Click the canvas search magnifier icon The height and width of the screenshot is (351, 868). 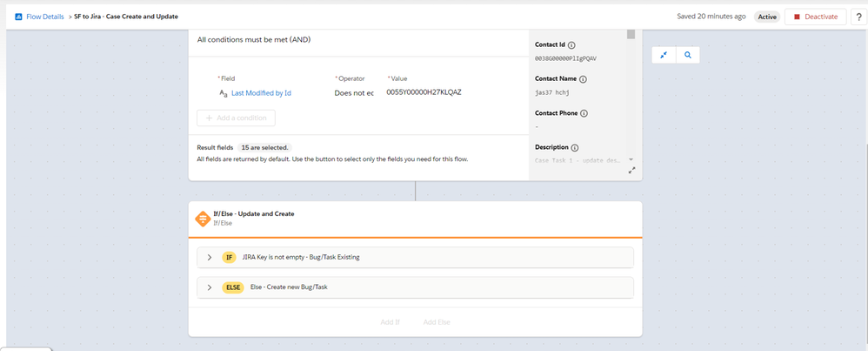[688, 55]
